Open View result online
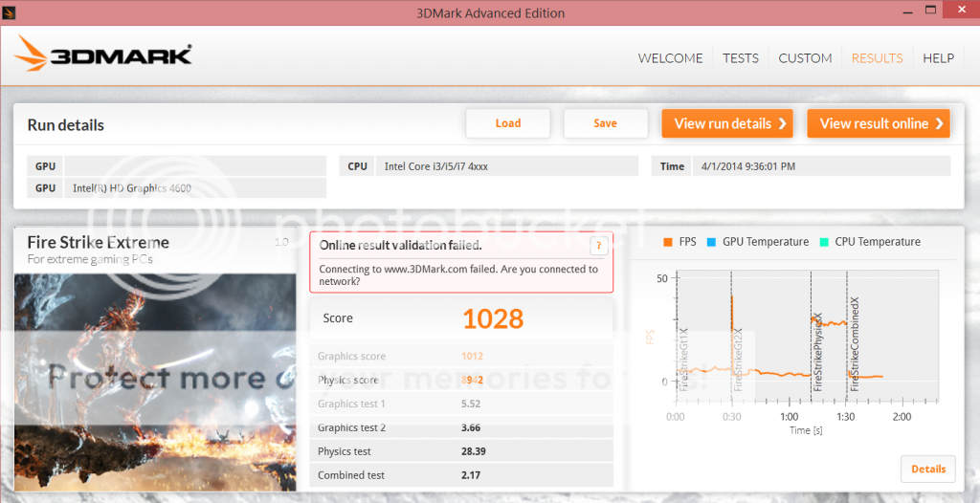 pos(878,123)
